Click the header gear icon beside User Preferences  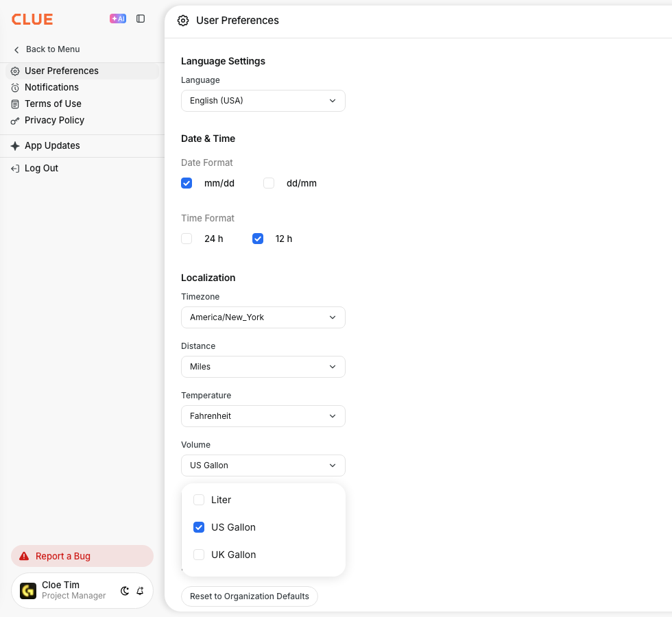(x=183, y=21)
